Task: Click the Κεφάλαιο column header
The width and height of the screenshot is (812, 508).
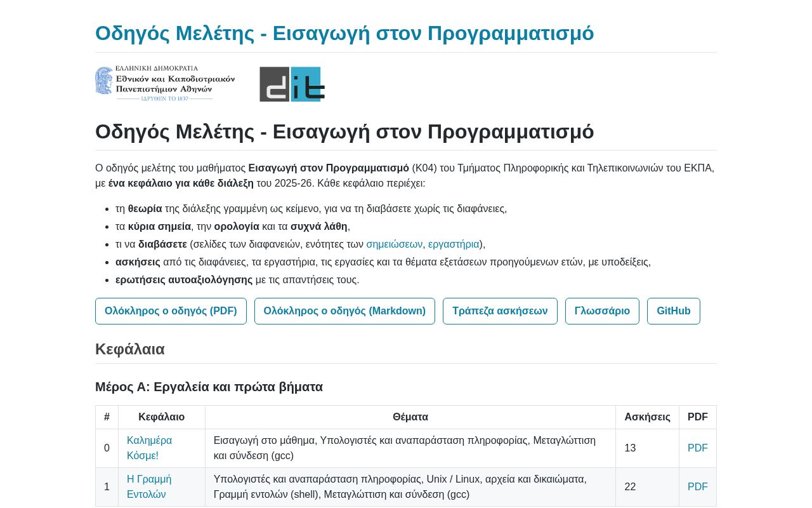Action: [x=162, y=417]
